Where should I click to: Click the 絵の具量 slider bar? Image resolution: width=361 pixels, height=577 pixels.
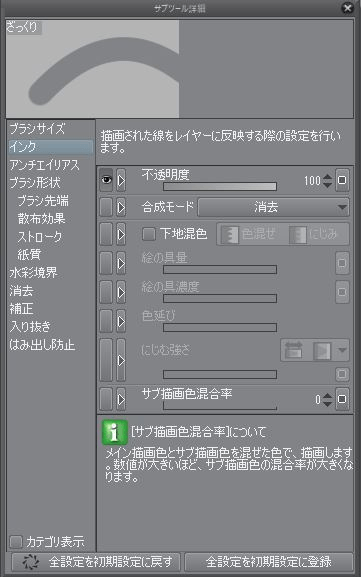click(x=220, y=270)
